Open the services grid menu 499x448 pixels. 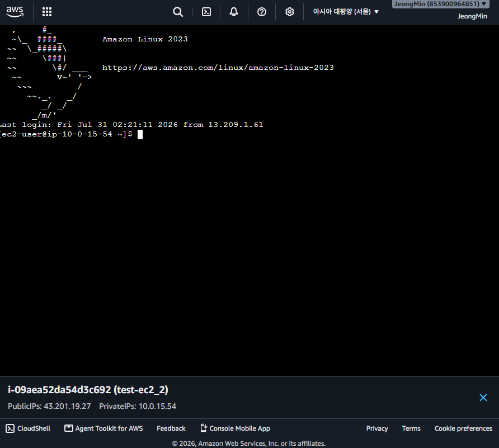tap(47, 12)
